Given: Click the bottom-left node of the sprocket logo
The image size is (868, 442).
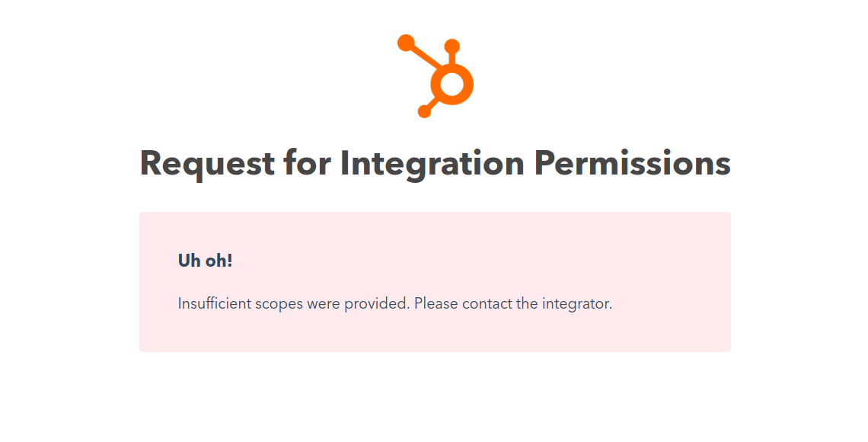Looking at the screenshot, I should click(425, 112).
